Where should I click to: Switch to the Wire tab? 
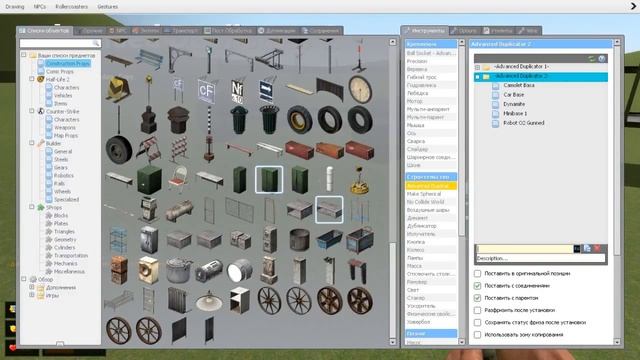[x=529, y=31]
